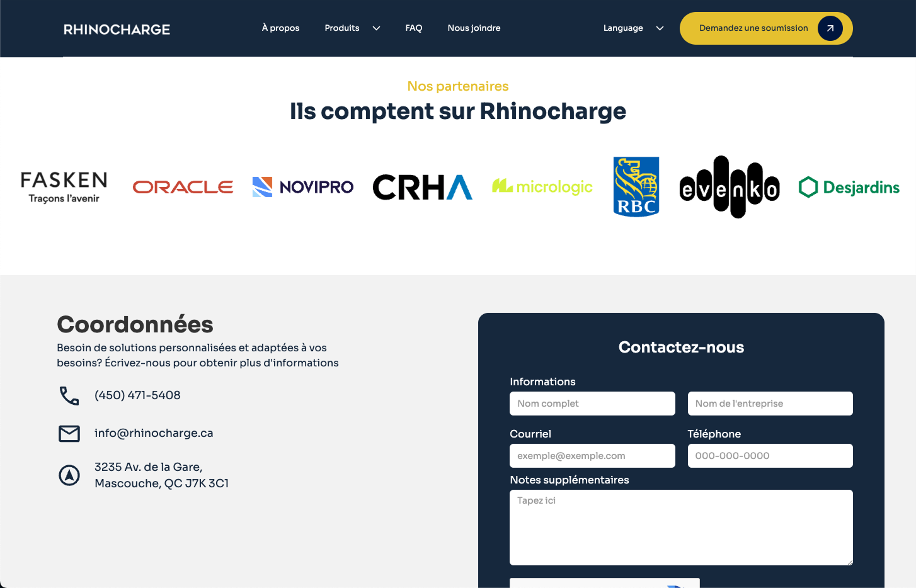The height and width of the screenshot is (588, 916).
Task: Call the number (450) 471-5408
Action: pos(137,395)
